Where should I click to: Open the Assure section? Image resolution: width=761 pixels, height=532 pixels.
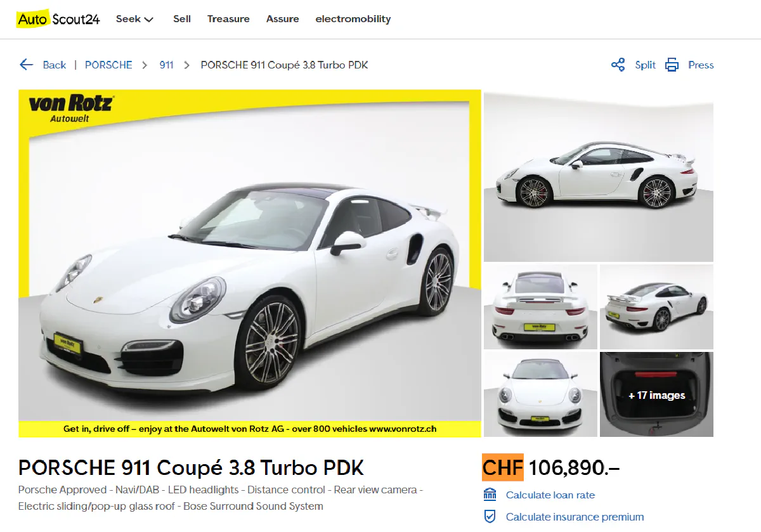(x=282, y=19)
